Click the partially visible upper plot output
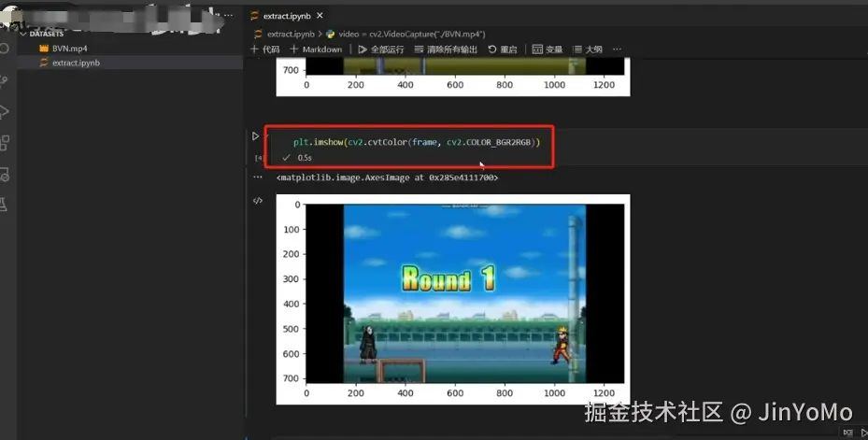The height and width of the screenshot is (440, 868). point(453,77)
